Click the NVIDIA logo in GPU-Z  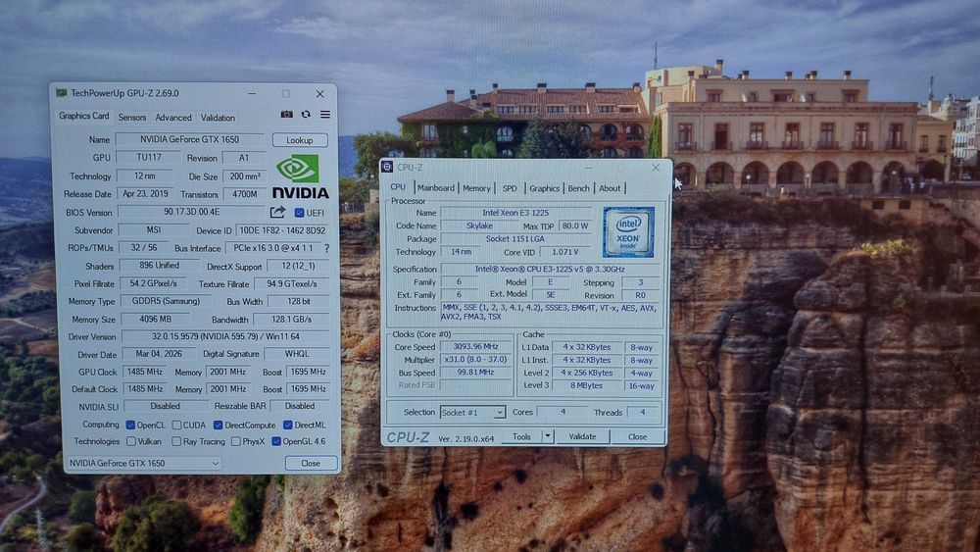click(x=300, y=177)
